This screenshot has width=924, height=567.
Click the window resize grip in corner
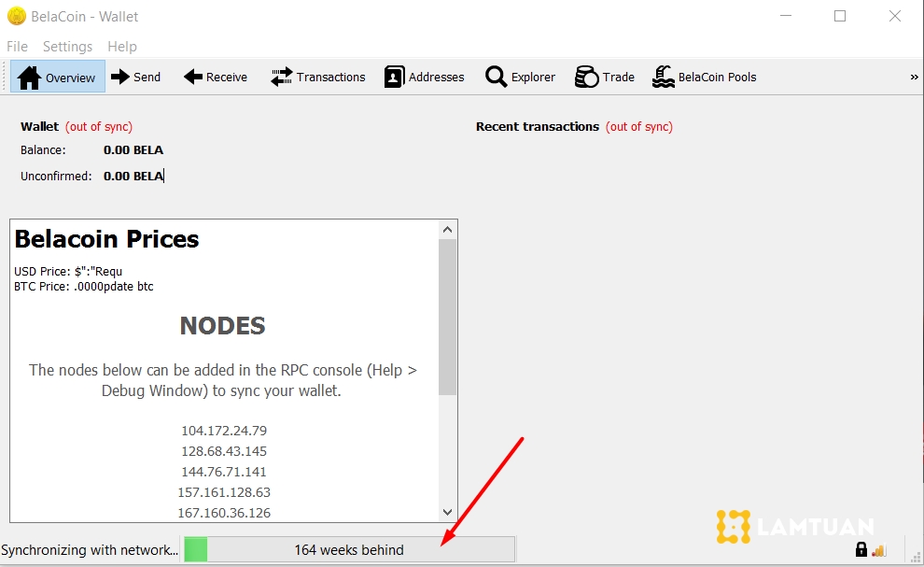[916, 557]
